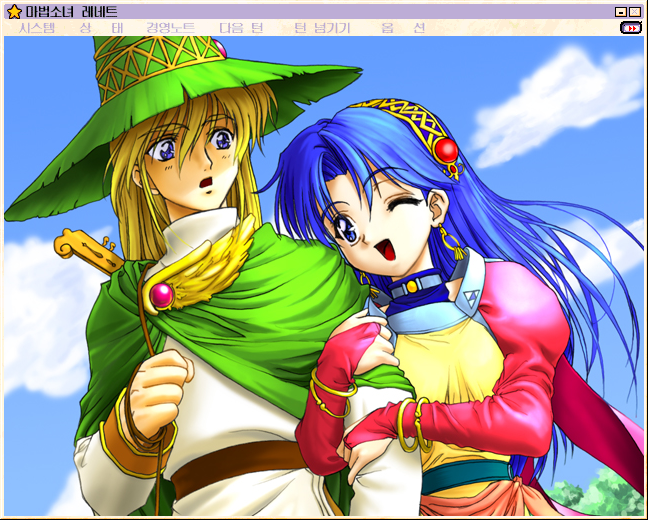Open the 경영노트 menu

pos(170,28)
